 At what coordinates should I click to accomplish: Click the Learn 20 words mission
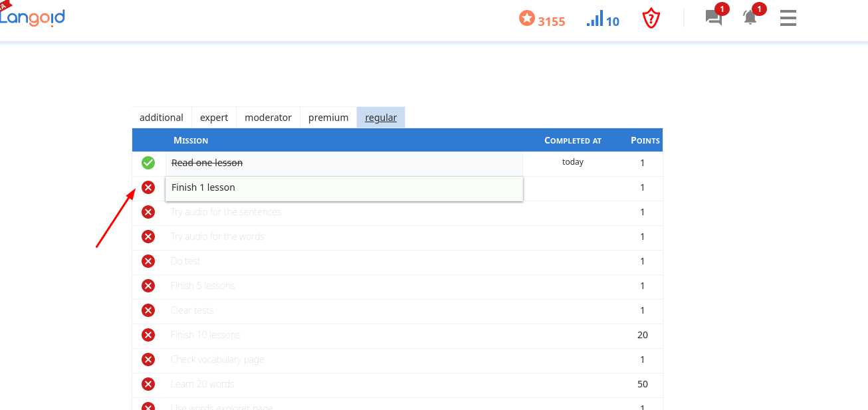(x=203, y=384)
